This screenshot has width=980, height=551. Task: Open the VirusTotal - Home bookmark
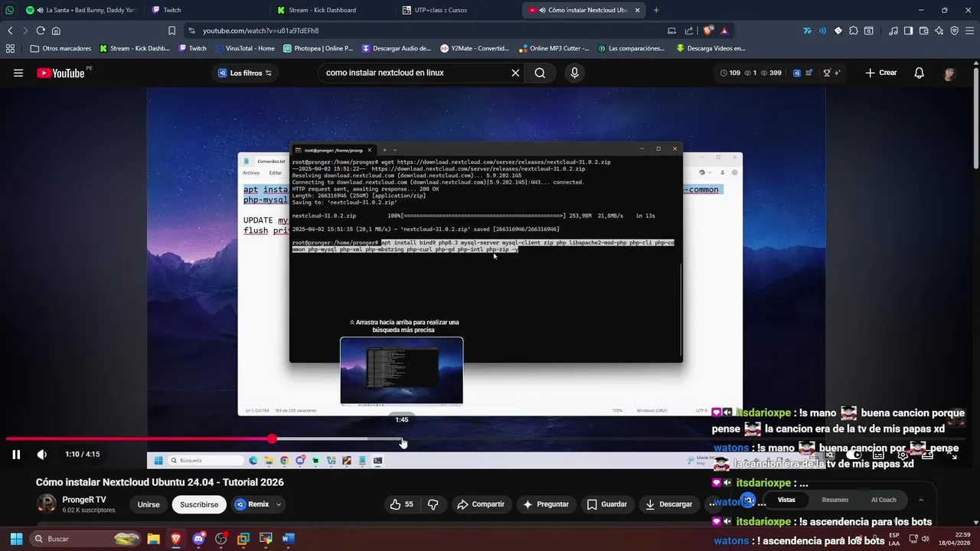[245, 48]
